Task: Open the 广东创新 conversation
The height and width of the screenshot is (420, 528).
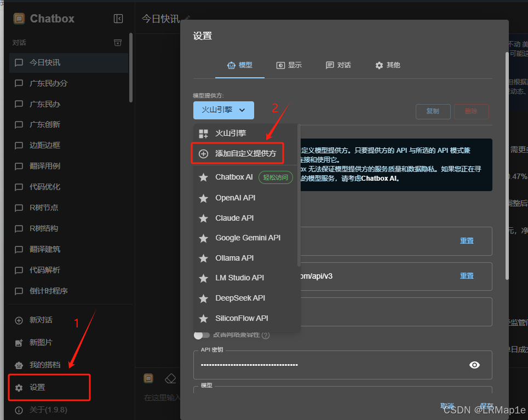Action: [x=68, y=125]
